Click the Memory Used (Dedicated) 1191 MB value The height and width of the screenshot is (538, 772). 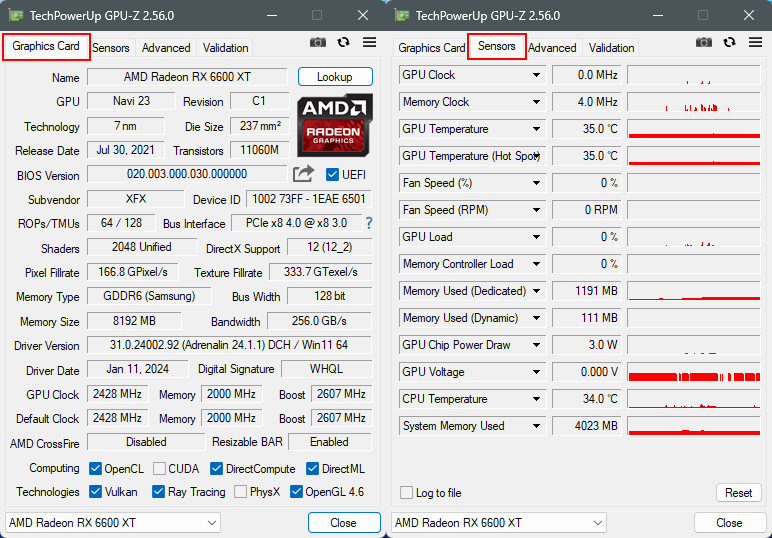[x=587, y=291]
